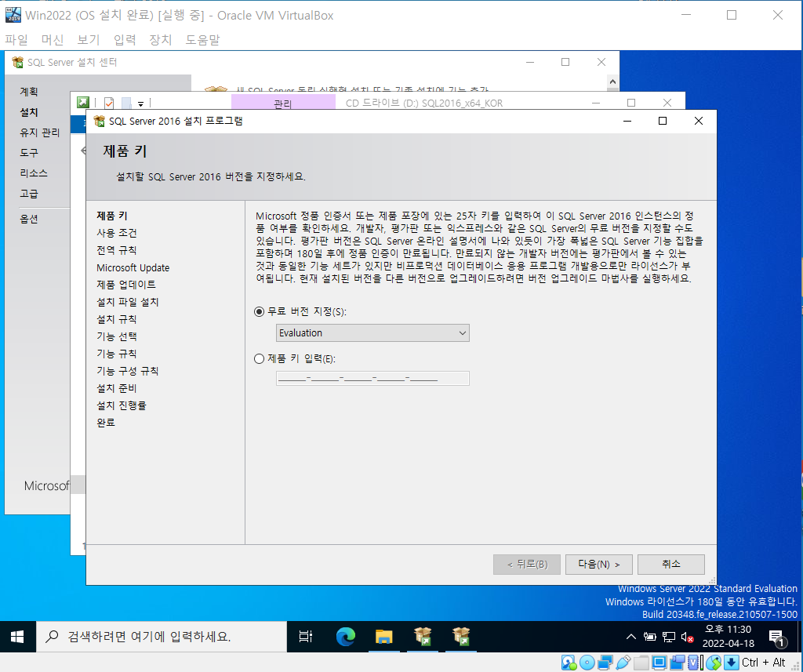
Task: Click Explorer window green arrow title icon
Action: tap(83, 103)
